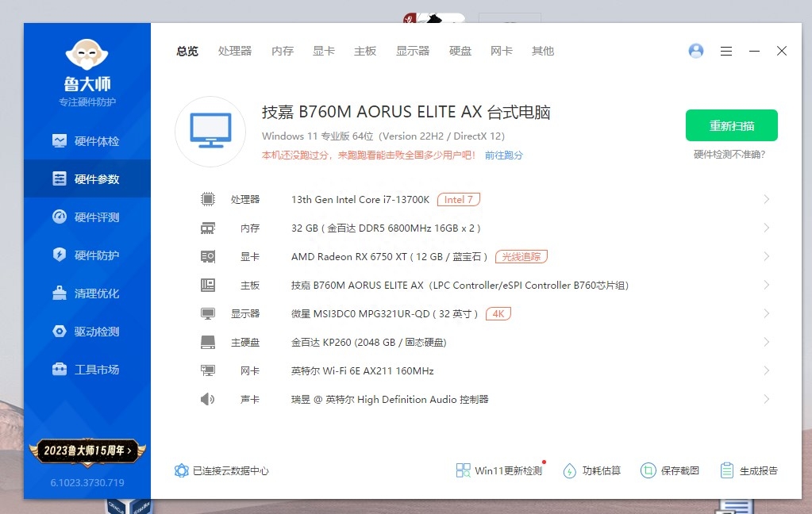Open 驱动检测 driver detection

point(87,332)
